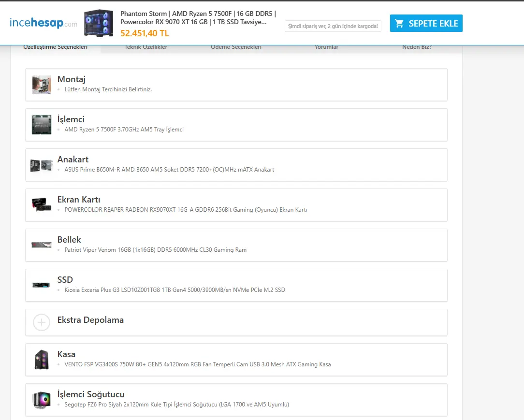524x420 pixels.
Task: Expand the İşlemci option row
Action: tap(236, 125)
